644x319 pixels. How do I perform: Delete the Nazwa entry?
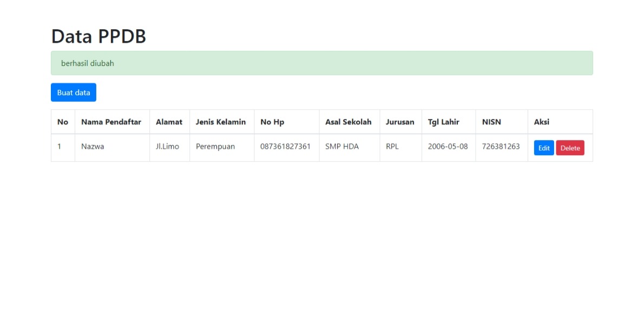(x=570, y=148)
